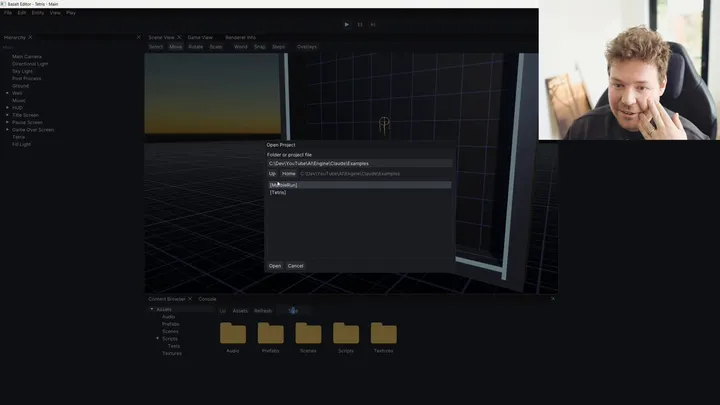Viewport: 720px width, 405px height.
Task: Open the Scenes folder thumbnail
Action: coord(308,333)
